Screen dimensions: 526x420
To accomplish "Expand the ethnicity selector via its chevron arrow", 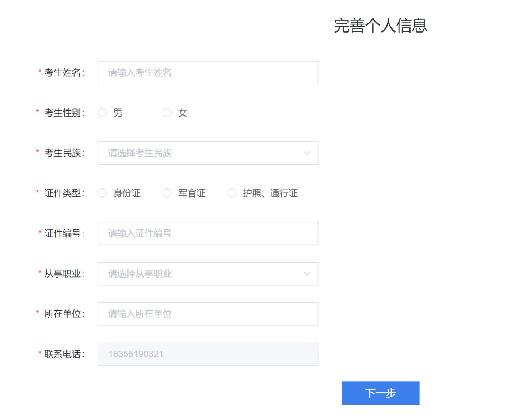I will coord(306,153).
